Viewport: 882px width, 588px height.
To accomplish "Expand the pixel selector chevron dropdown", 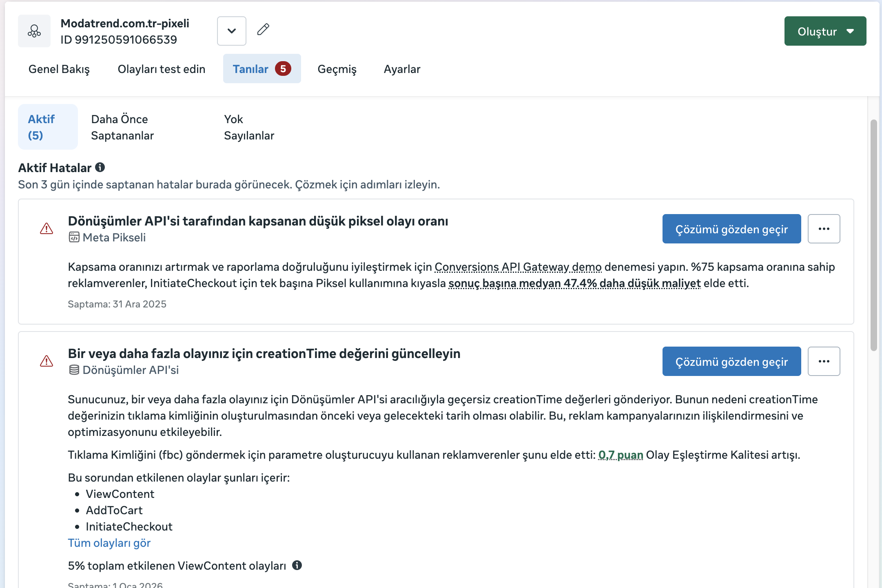I will coord(232,31).
